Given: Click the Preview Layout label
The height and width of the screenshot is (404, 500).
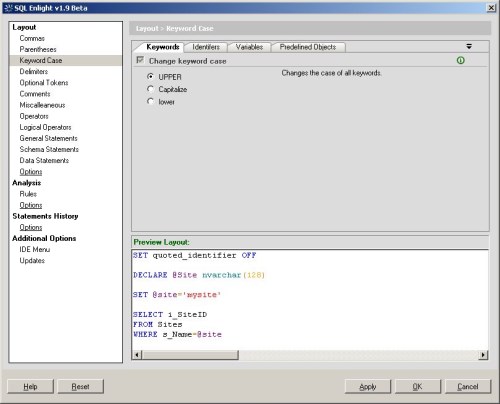Looking at the screenshot, I should 161,242.
